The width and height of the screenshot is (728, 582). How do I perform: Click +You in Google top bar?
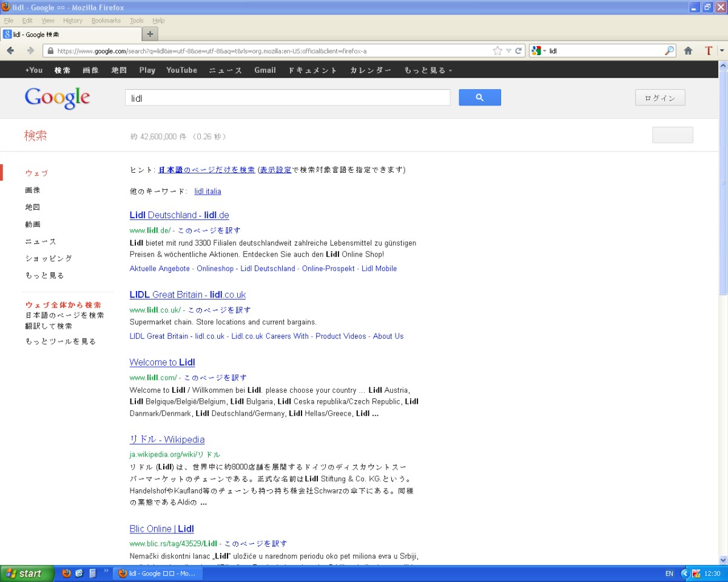pyautogui.click(x=34, y=70)
